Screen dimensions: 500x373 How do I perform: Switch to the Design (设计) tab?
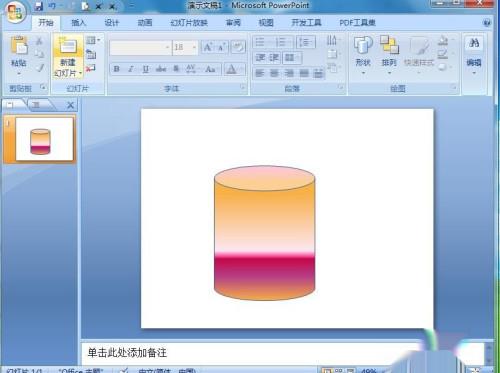(x=112, y=23)
